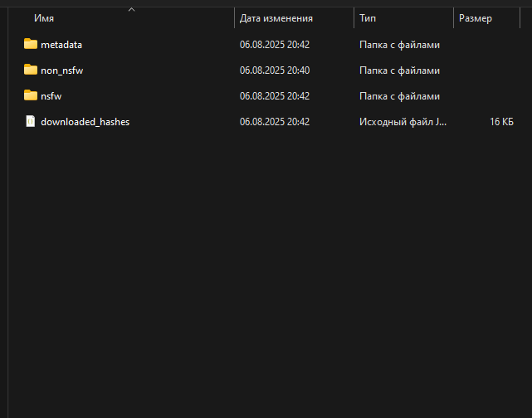This screenshot has height=418, width=532.
Task: Sort files by the Размер column
Action: point(475,18)
